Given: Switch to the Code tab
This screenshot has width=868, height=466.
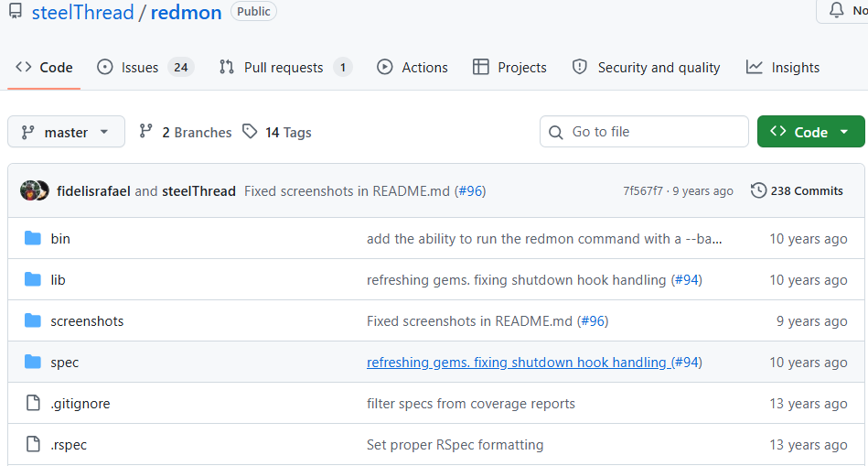Looking at the screenshot, I should [44, 68].
